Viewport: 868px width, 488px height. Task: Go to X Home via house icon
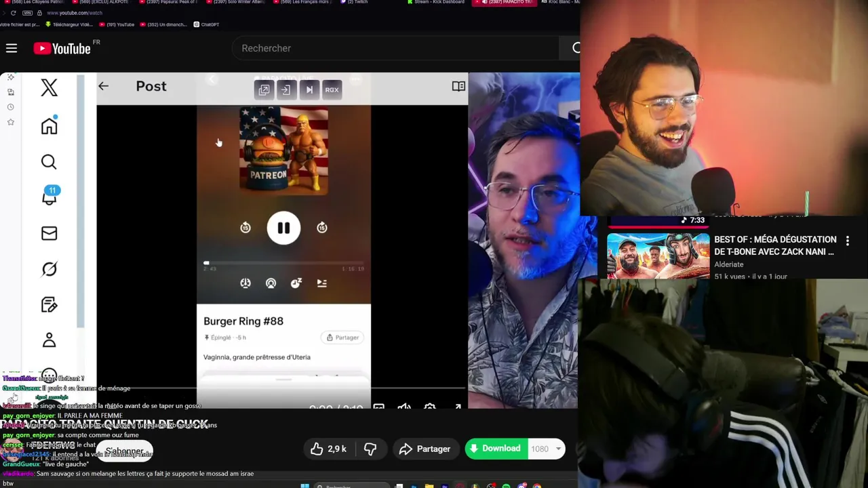pyautogui.click(x=49, y=125)
